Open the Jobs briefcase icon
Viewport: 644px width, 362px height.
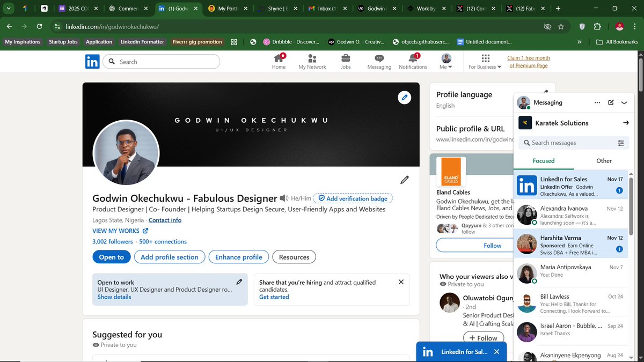point(346,57)
